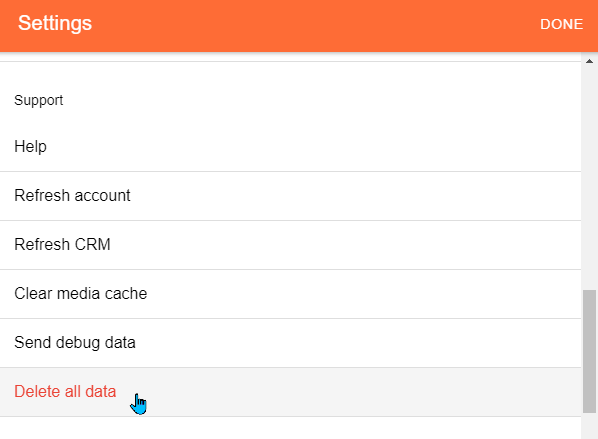Click scrollbar track below the thumb
Screen dimensions: 598x439
tap(589, 426)
